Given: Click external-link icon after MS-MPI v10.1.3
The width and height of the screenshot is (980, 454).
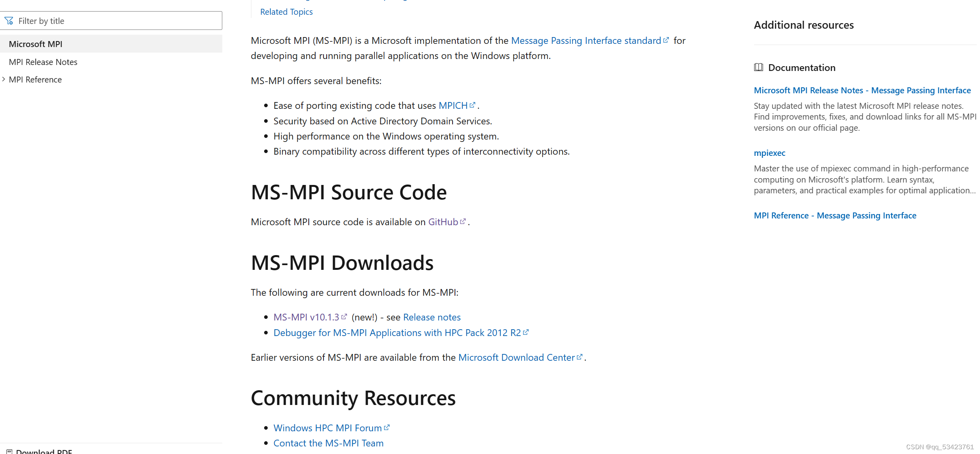Looking at the screenshot, I should [344, 317].
